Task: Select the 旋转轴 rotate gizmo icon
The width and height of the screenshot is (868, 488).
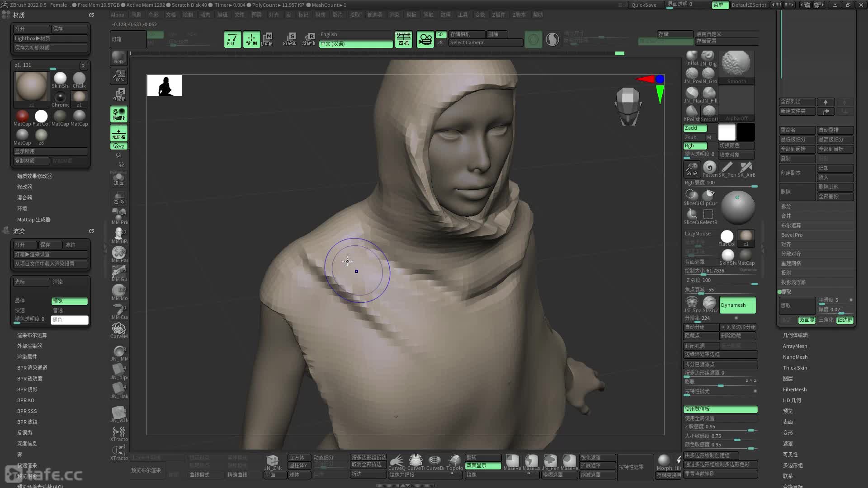Action: click(x=309, y=39)
